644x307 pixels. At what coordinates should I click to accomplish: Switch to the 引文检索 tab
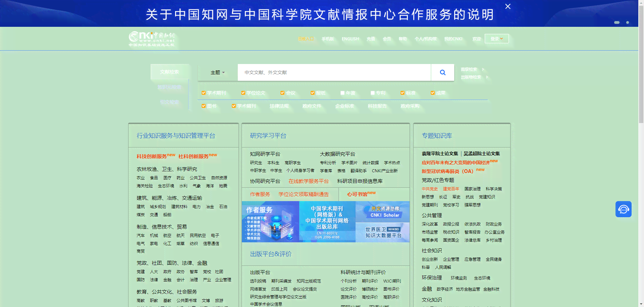[x=169, y=102]
